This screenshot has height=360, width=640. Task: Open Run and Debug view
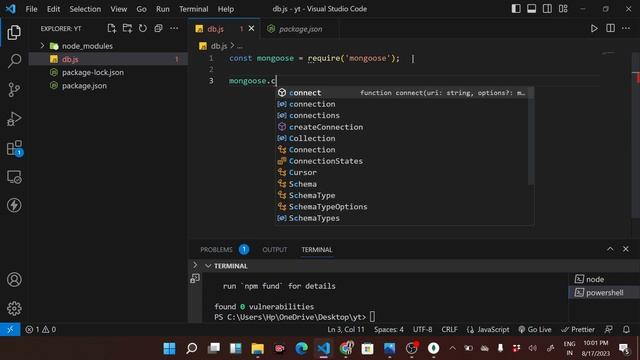coord(14,119)
